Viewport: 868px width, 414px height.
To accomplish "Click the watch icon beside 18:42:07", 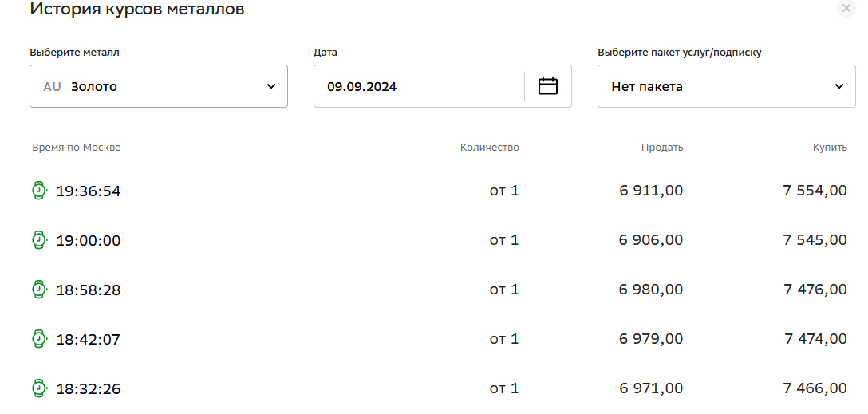I will click(x=39, y=339).
